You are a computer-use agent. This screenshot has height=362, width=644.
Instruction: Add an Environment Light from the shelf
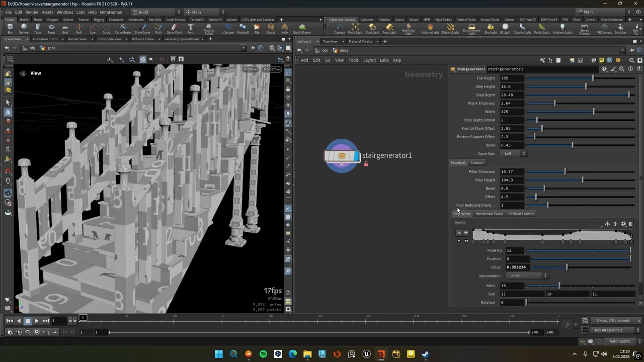471,30
